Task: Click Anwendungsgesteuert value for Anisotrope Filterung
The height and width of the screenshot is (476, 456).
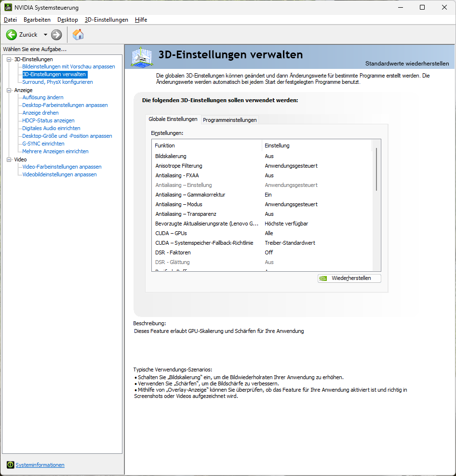Action: coord(291,166)
